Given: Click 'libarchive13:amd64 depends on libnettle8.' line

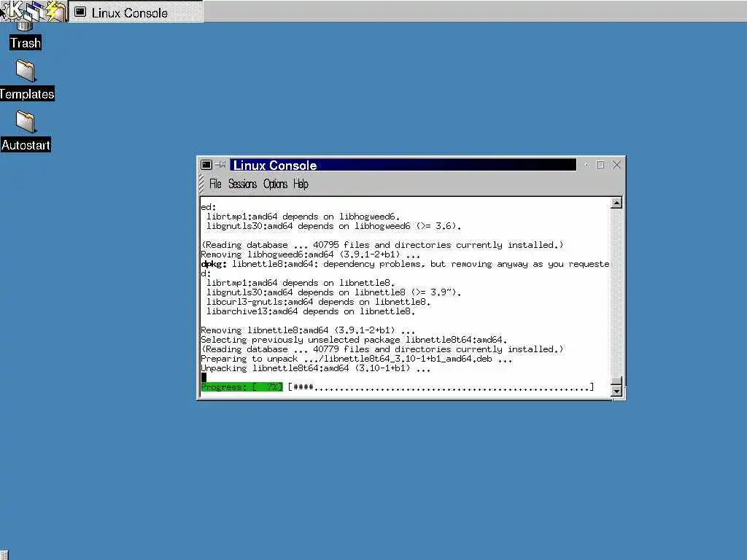Looking at the screenshot, I should (311, 311).
